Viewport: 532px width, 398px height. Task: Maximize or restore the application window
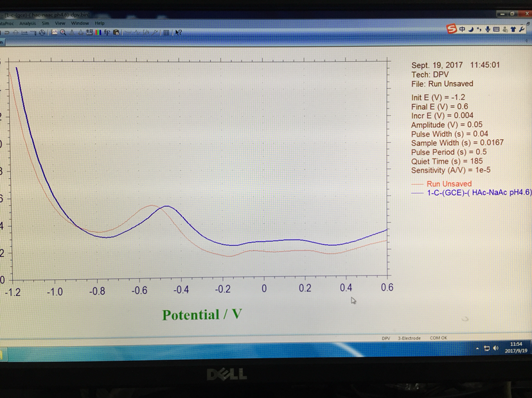click(x=513, y=14)
